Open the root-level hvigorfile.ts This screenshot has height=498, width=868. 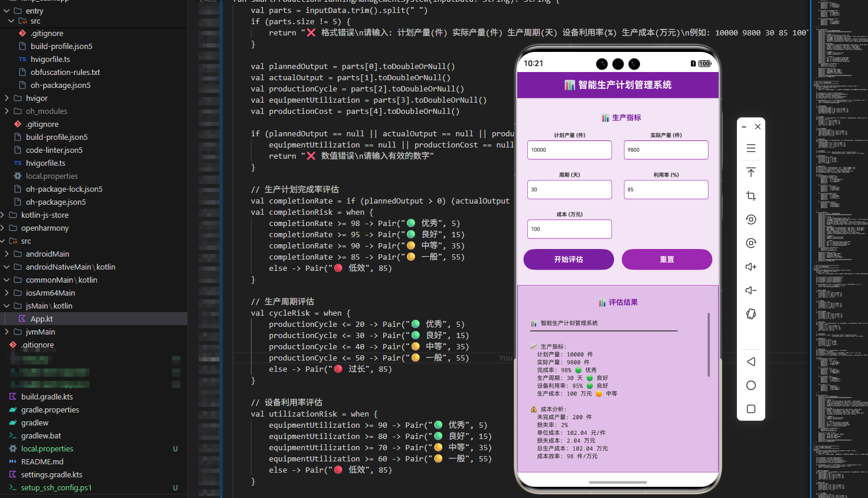(45, 163)
